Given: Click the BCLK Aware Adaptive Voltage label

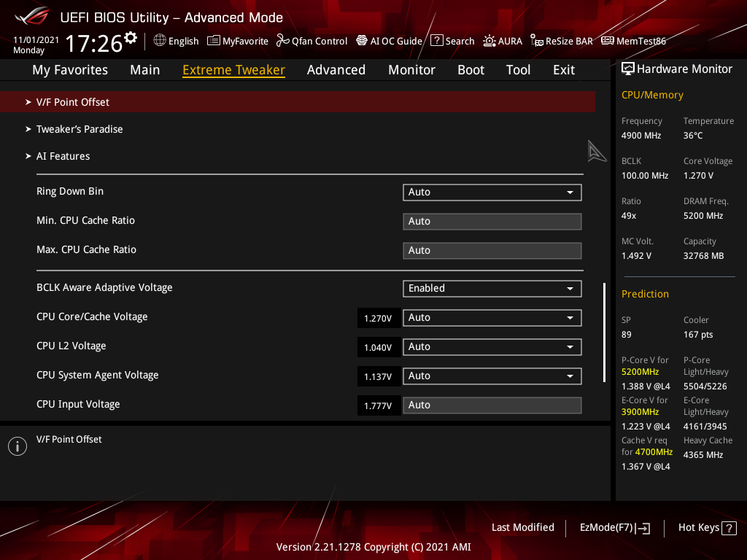Looking at the screenshot, I should [x=104, y=287].
